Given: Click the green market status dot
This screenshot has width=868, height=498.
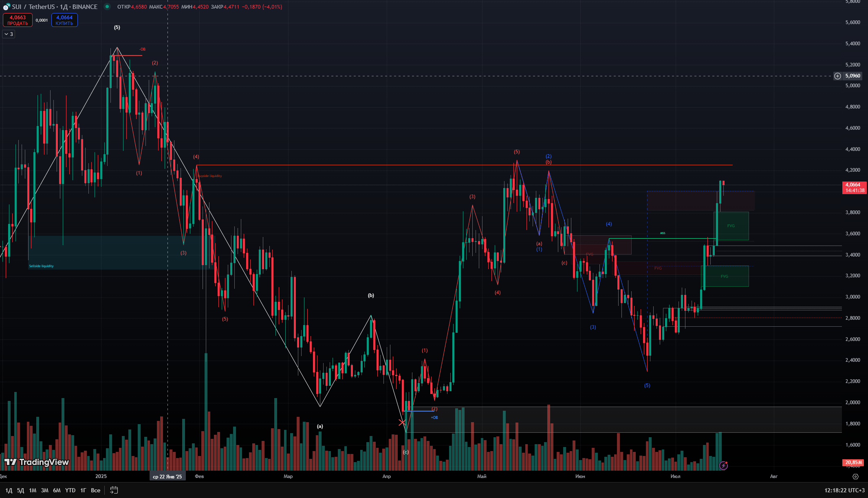Looking at the screenshot, I should pyautogui.click(x=107, y=7).
